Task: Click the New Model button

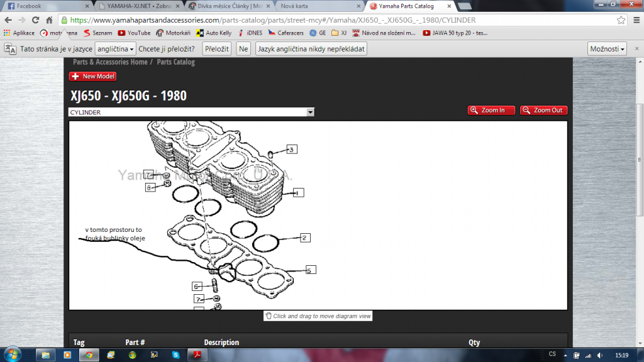Action: (x=92, y=77)
